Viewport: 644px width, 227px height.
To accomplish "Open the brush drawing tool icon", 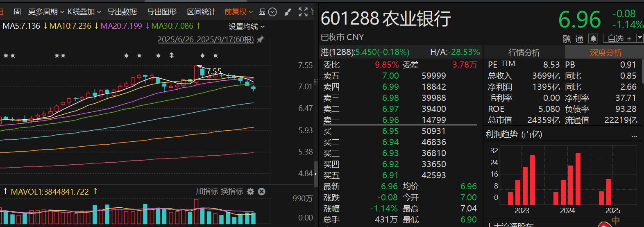I will coord(288,12).
